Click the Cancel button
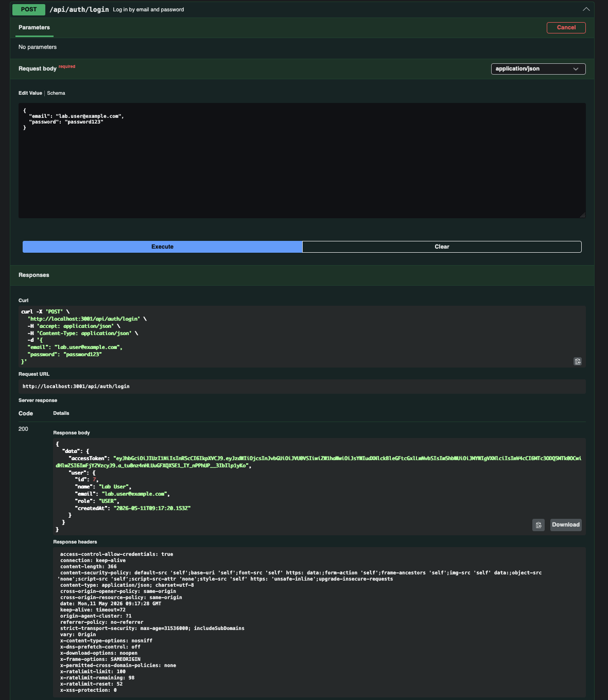This screenshot has width=608, height=700. coord(566,28)
